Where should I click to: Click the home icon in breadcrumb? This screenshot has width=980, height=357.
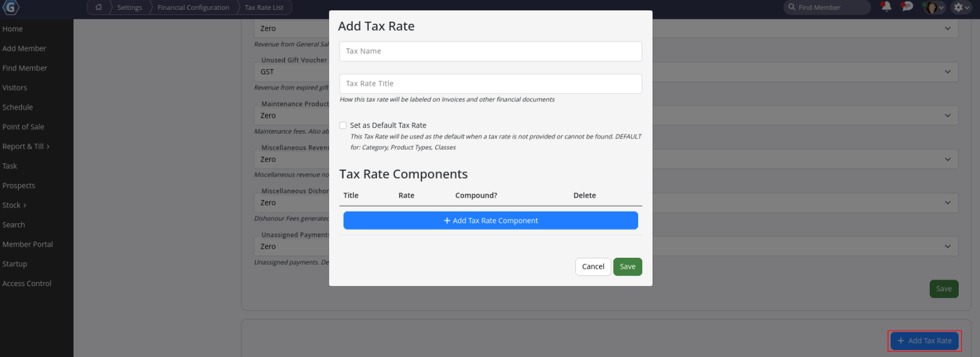point(99,7)
